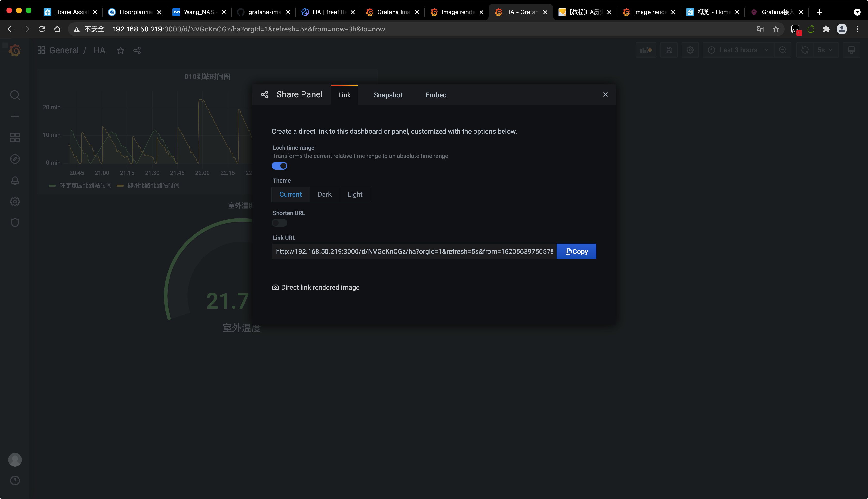Click the user avatar in the sidebar

click(x=15, y=460)
